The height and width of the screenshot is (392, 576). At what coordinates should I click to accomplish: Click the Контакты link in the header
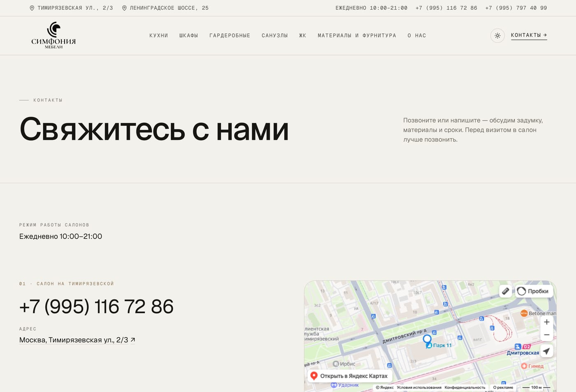click(x=529, y=35)
